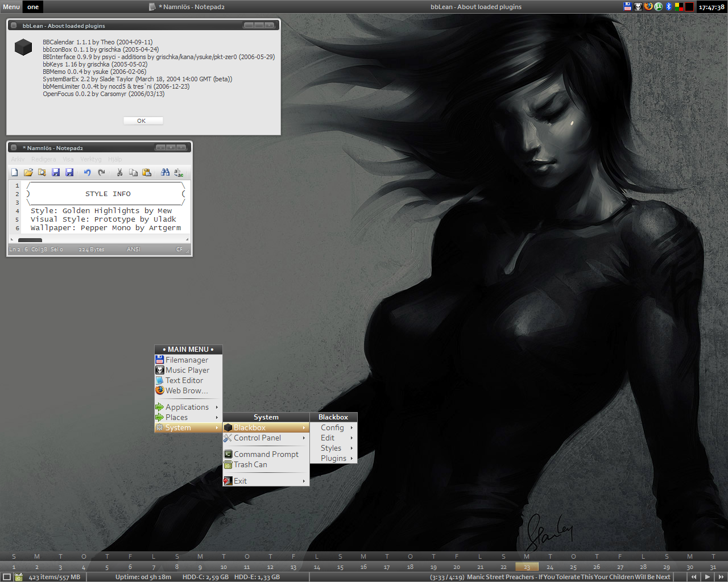Click the Save floppy icon in Notepad2 toolbar

coord(56,172)
